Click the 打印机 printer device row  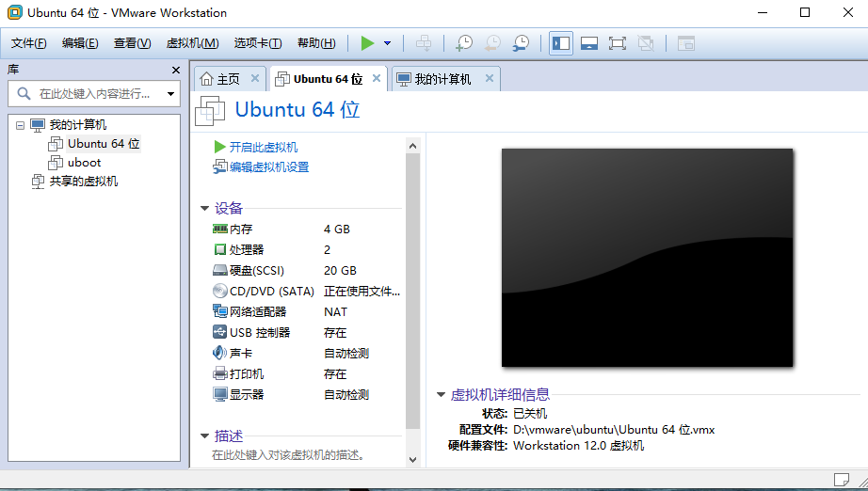pyautogui.click(x=306, y=374)
